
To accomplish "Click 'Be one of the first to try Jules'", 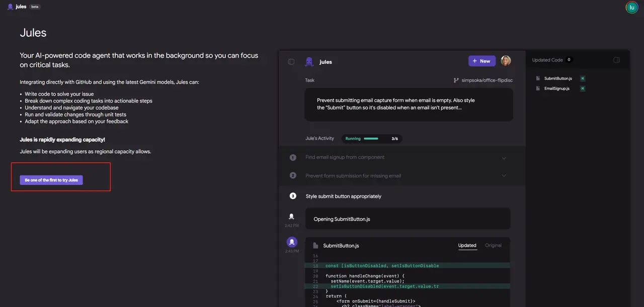I will point(51,180).
